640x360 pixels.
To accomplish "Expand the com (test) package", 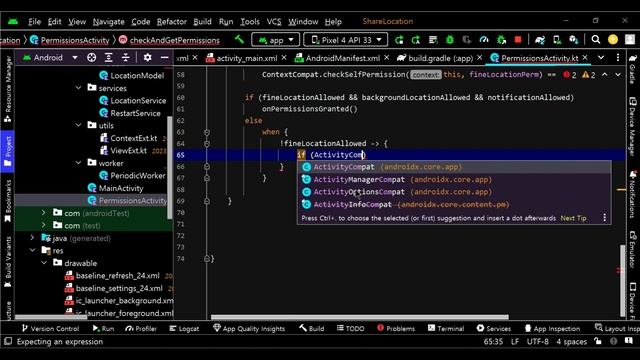I will [44, 225].
